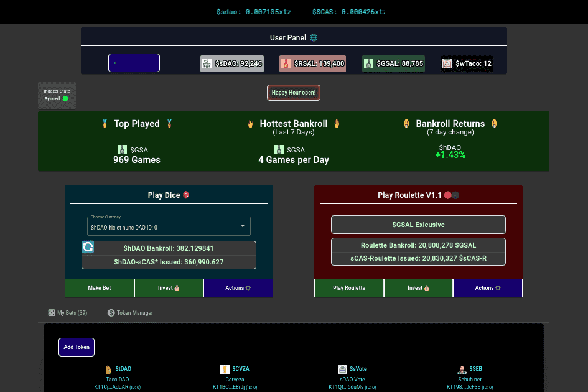
Task: Open the Actions menu in Play Dice
Action: [238, 288]
